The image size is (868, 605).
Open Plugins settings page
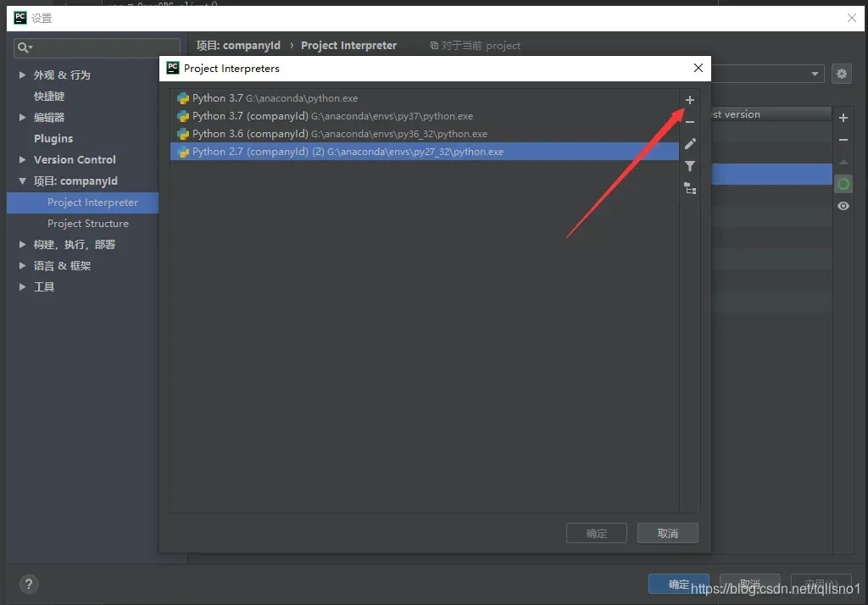(53, 138)
